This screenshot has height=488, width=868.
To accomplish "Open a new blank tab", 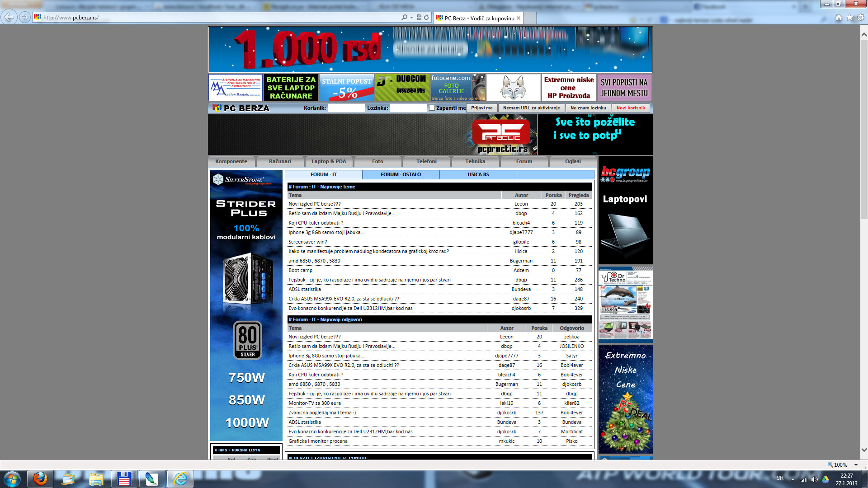I will click(530, 18).
